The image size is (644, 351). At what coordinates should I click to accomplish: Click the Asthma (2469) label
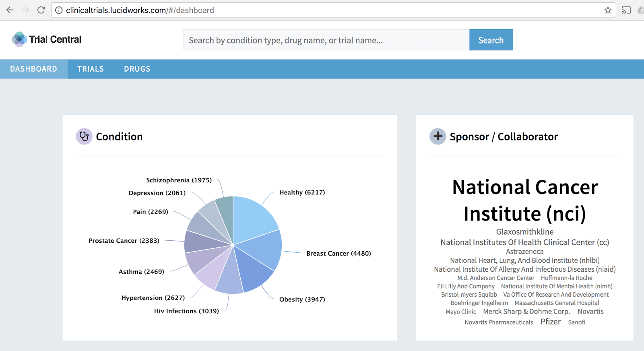pos(141,271)
